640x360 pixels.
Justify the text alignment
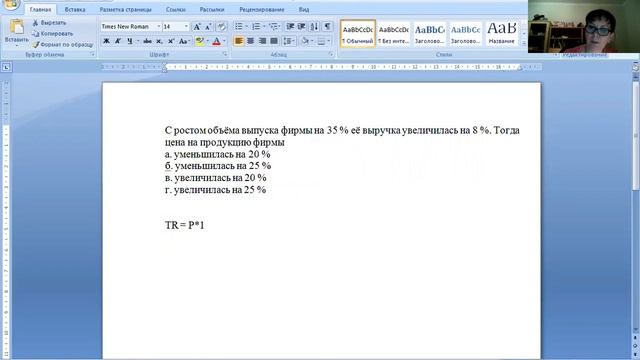click(274, 41)
